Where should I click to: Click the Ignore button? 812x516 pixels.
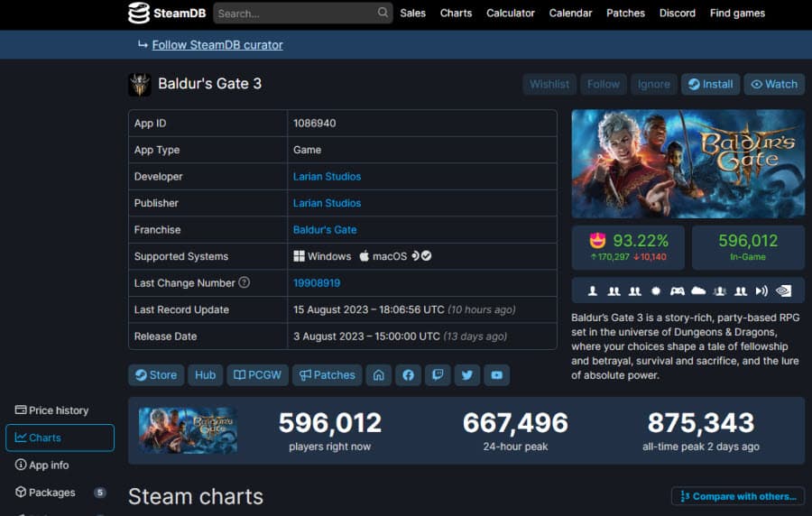pyautogui.click(x=653, y=85)
